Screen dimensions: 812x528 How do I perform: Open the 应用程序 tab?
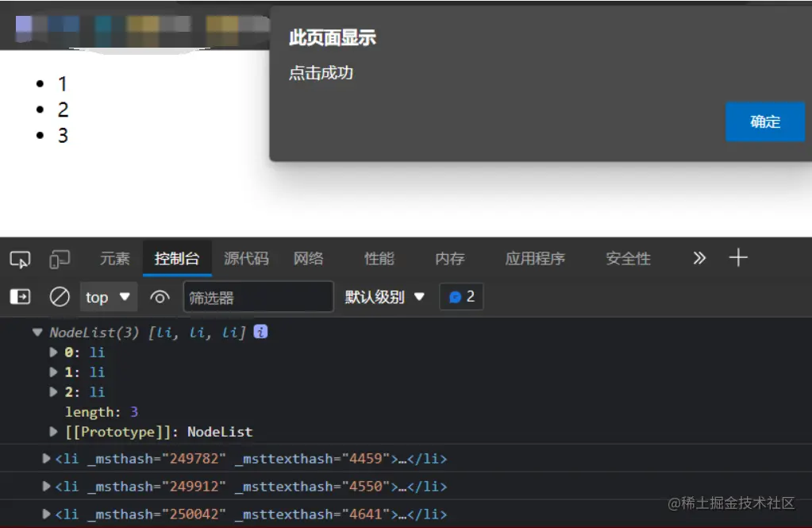pyautogui.click(x=535, y=259)
